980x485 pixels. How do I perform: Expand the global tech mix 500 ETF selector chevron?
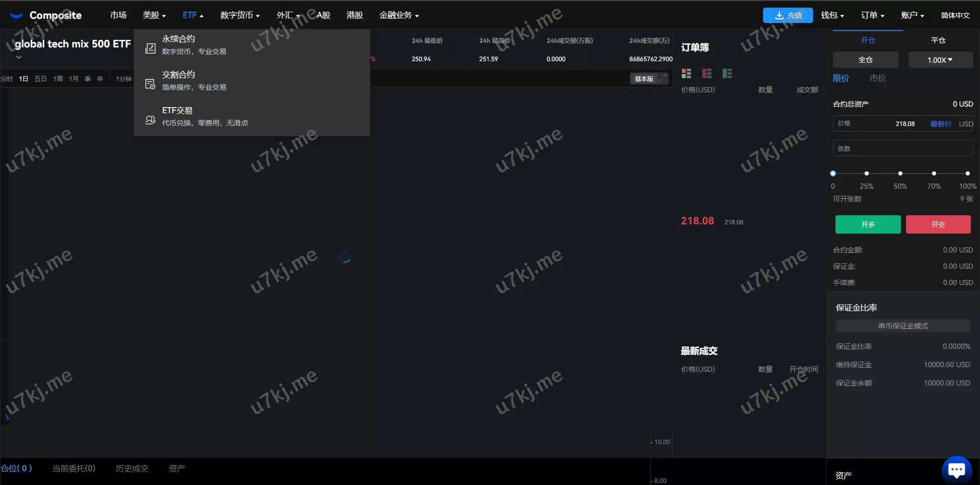click(19, 57)
